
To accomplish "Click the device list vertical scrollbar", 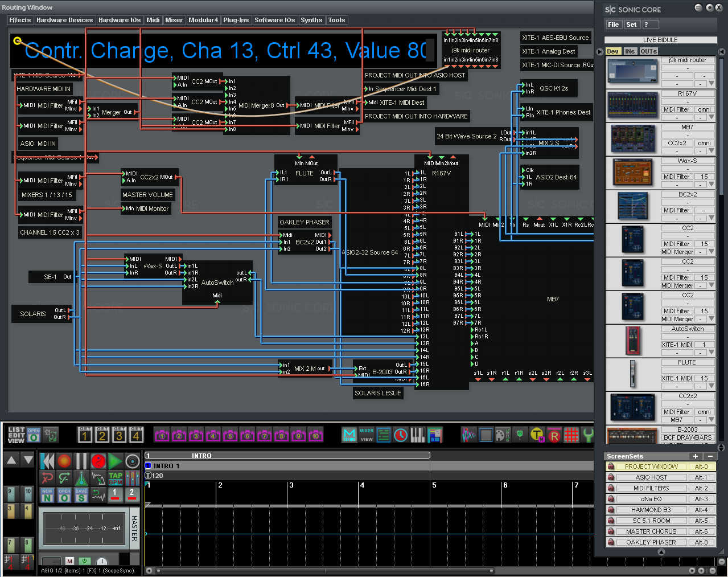I will tap(722, 125).
